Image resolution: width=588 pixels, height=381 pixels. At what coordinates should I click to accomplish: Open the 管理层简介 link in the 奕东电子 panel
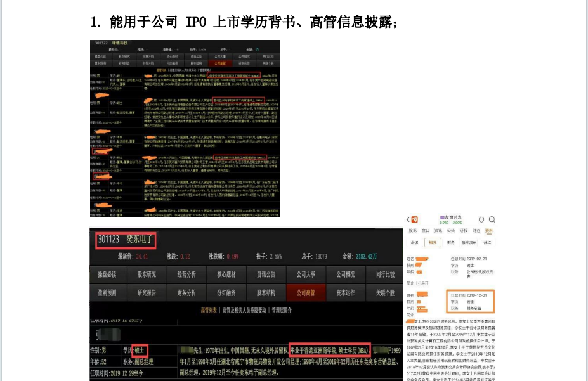tap(282, 310)
